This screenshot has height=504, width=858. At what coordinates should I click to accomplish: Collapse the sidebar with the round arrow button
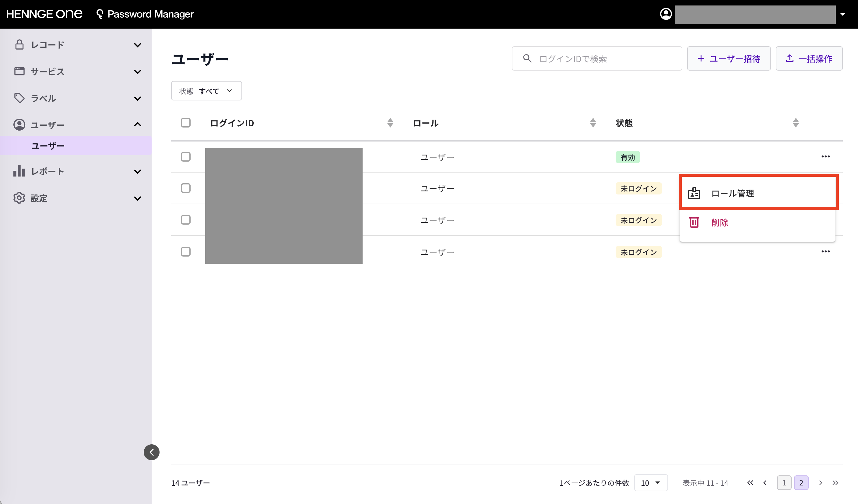click(x=152, y=452)
